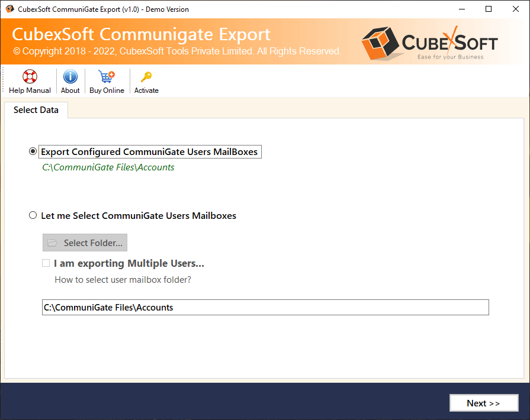Close the CommuniGate Export window
530x420 pixels.
515,9
